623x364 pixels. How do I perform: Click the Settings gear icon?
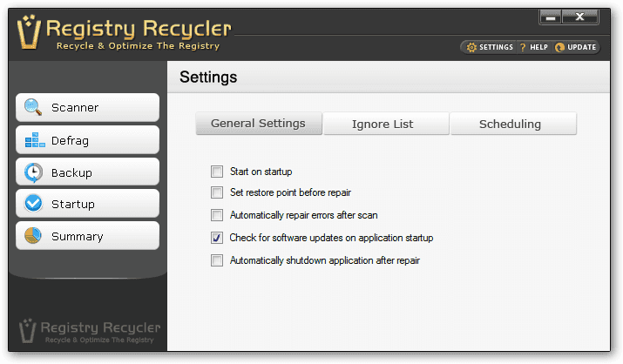click(471, 47)
